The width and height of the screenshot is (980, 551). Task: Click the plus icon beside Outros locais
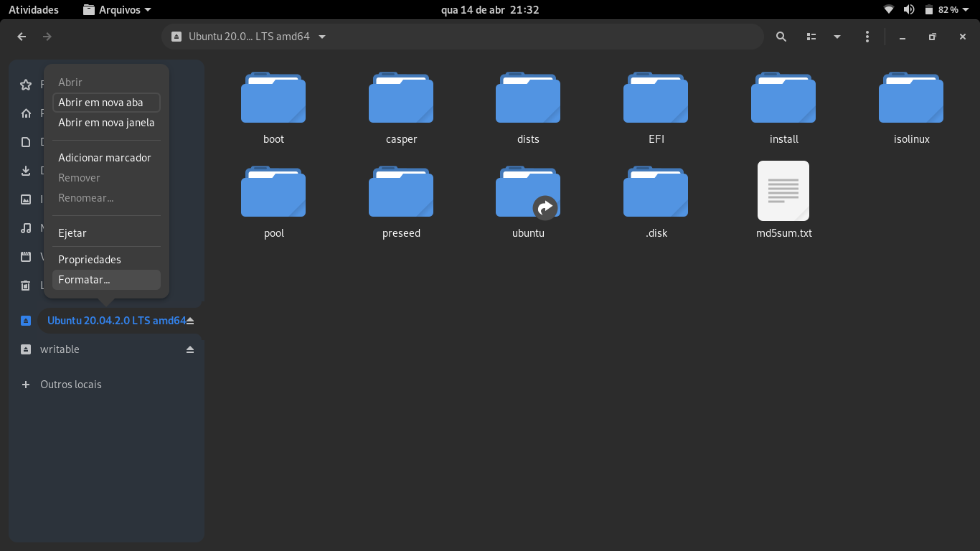pyautogui.click(x=26, y=385)
